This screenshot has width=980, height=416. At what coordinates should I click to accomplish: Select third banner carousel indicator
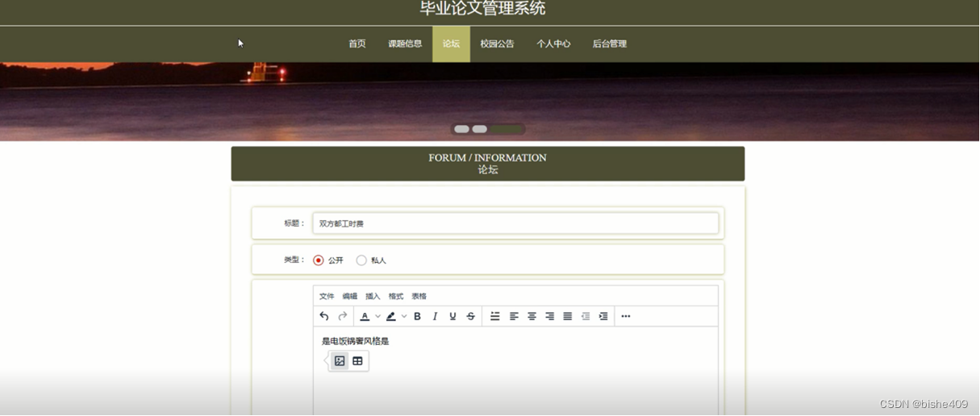click(507, 129)
